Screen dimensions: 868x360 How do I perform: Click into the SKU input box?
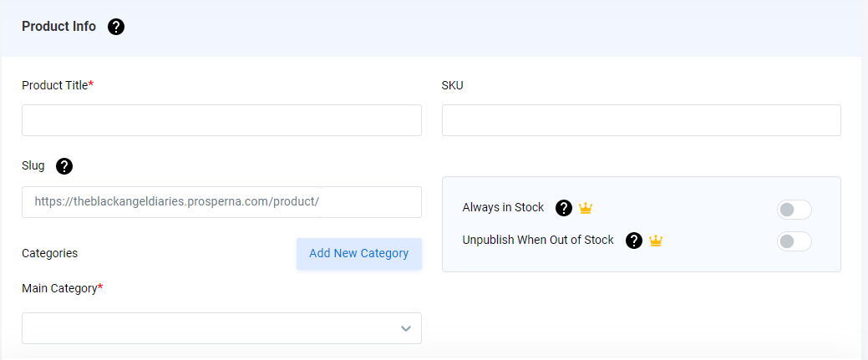641,120
